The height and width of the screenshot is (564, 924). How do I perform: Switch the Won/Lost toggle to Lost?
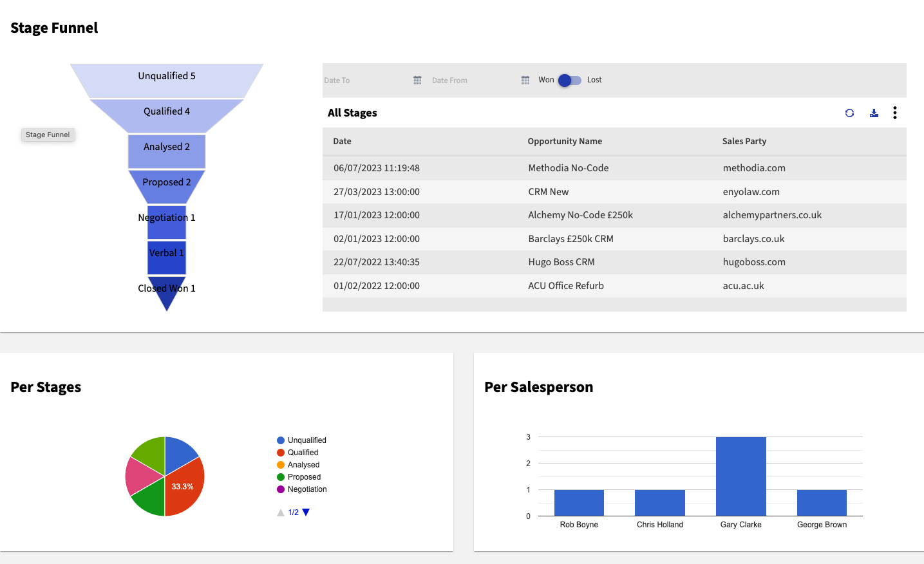[x=569, y=79]
